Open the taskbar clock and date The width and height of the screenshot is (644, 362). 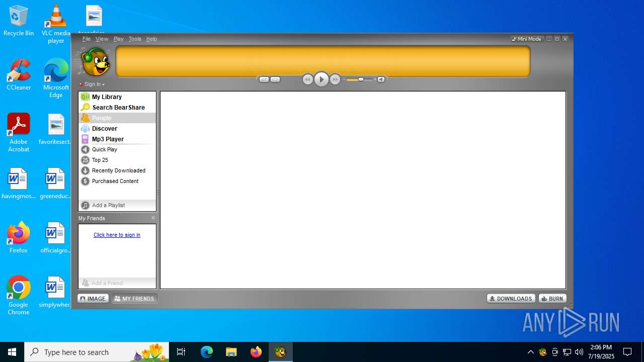[601, 352]
